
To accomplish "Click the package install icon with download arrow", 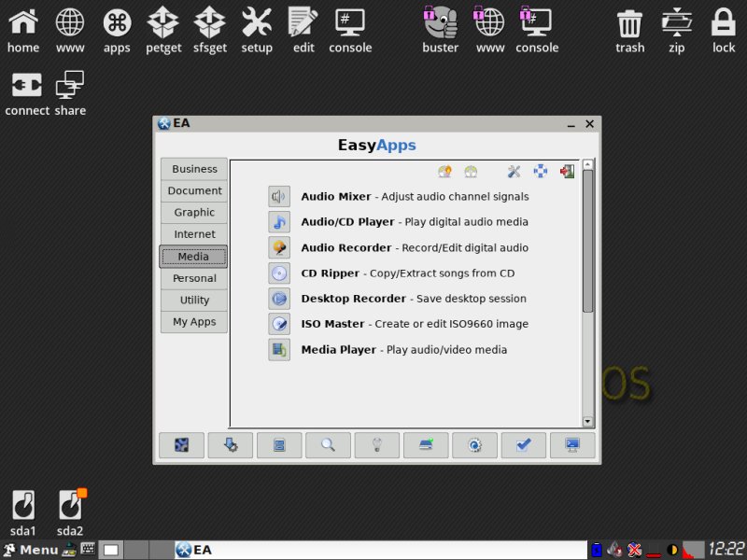I will (231, 445).
